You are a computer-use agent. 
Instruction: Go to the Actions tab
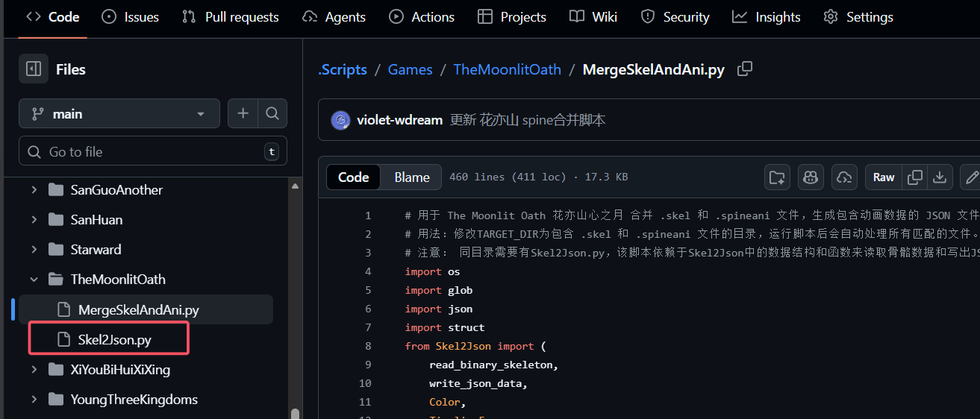(x=422, y=17)
